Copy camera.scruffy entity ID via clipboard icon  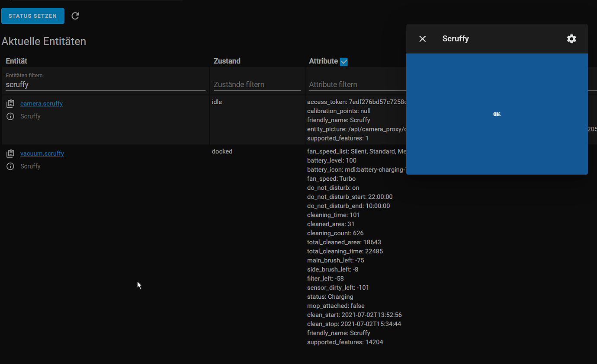click(x=10, y=103)
